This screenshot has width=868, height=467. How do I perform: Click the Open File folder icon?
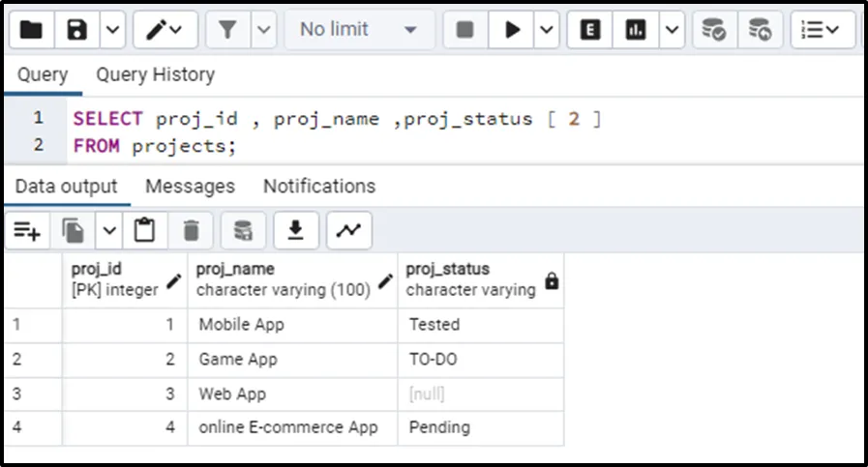click(x=31, y=30)
